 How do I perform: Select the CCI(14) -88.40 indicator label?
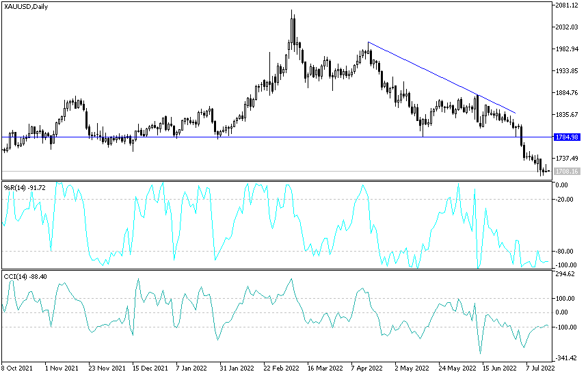[x=25, y=277]
